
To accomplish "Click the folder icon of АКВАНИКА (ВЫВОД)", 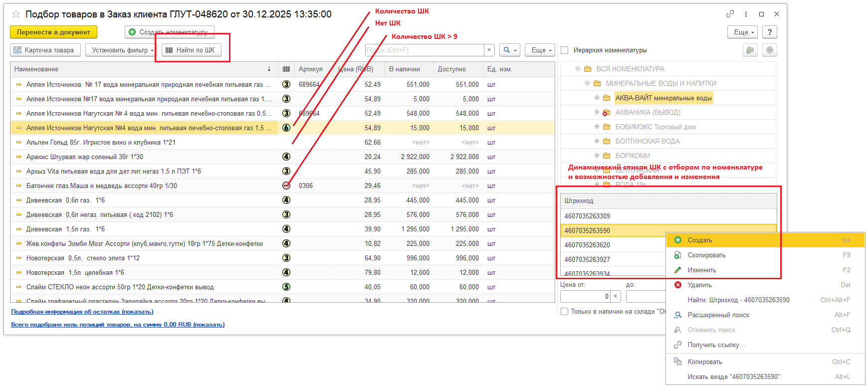I will [x=607, y=113].
